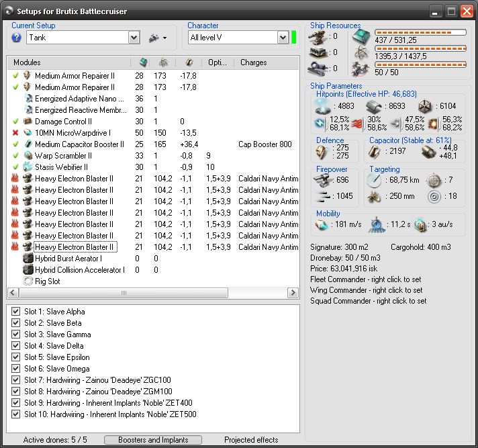Select the Medium Capacitor Booster II icon

pyautogui.click(x=28, y=144)
